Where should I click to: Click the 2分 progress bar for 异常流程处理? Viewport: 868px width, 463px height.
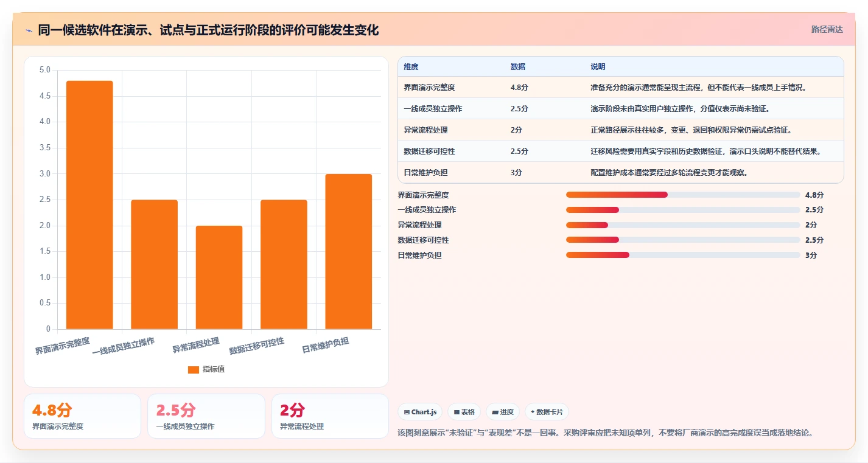coord(683,225)
